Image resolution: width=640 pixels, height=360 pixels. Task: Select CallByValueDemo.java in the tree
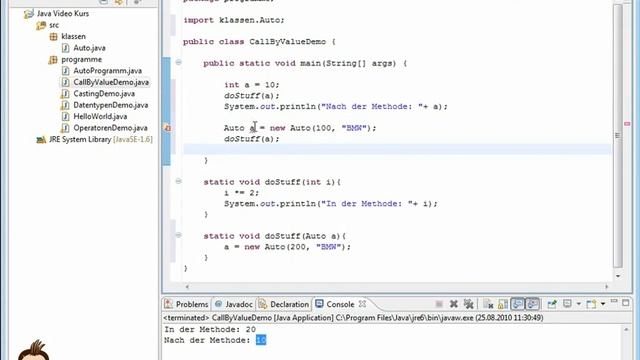[x=111, y=82]
